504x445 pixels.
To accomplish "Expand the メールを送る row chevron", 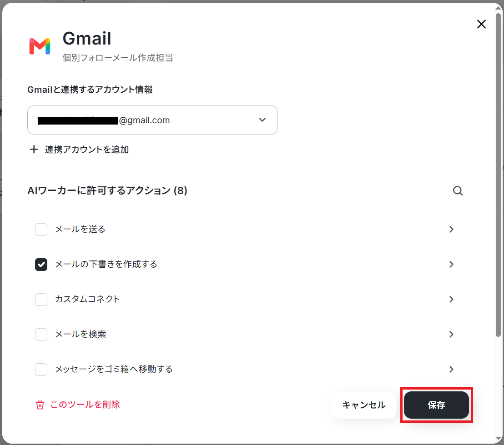I will click(451, 230).
